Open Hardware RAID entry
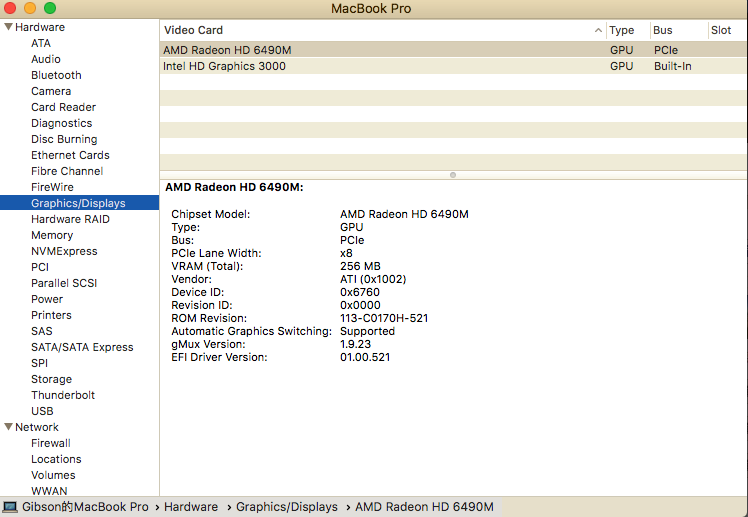 point(70,219)
